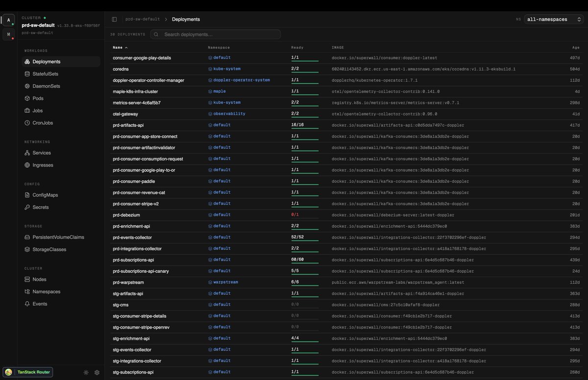Click the Ingresses globe icon
The height and width of the screenshot is (380, 588).
27,165
